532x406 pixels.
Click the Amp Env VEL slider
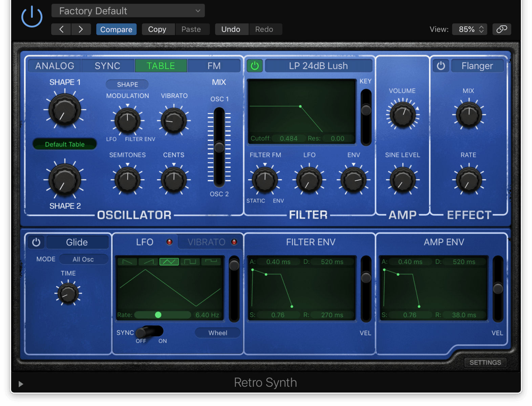coord(498,289)
